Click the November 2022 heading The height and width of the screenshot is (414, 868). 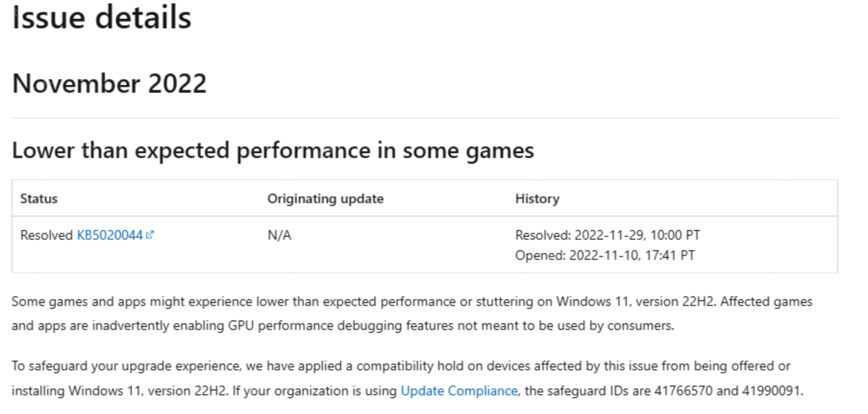coord(109,84)
